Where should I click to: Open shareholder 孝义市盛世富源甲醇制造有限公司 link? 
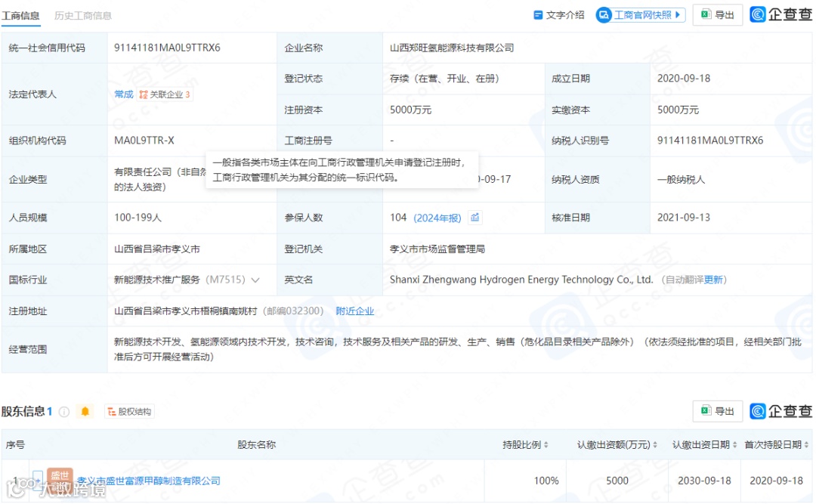point(148,481)
